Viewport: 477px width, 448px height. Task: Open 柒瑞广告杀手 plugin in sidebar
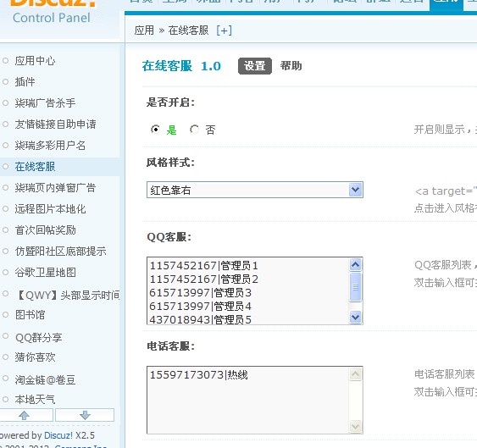pyautogui.click(x=45, y=102)
